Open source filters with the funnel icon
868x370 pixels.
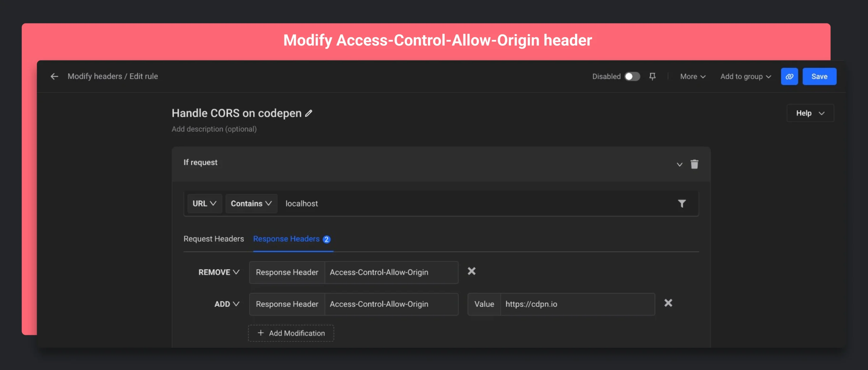pos(682,203)
